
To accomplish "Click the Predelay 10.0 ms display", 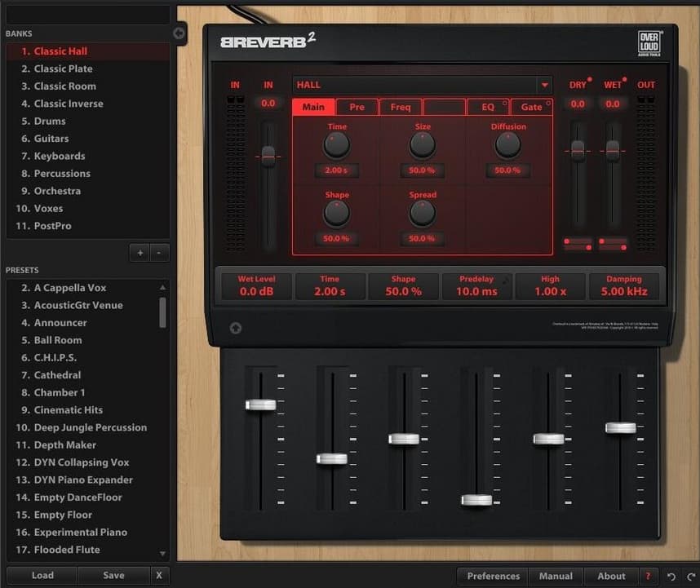I will [x=476, y=286].
